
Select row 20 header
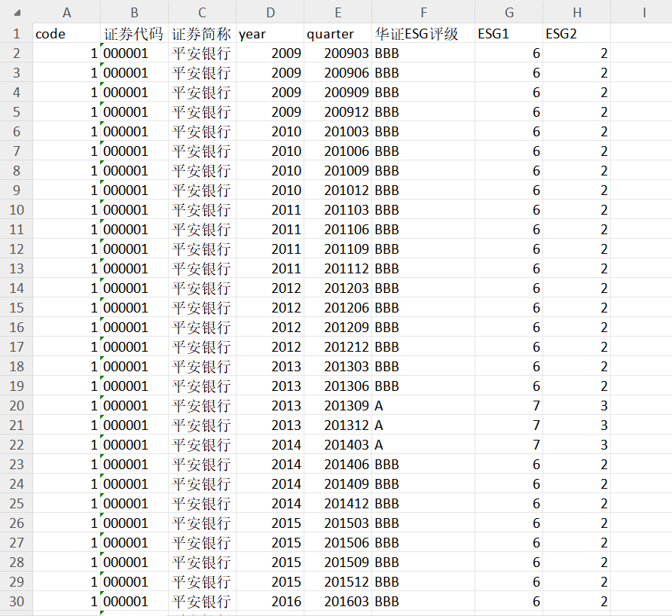[x=17, y=405]
